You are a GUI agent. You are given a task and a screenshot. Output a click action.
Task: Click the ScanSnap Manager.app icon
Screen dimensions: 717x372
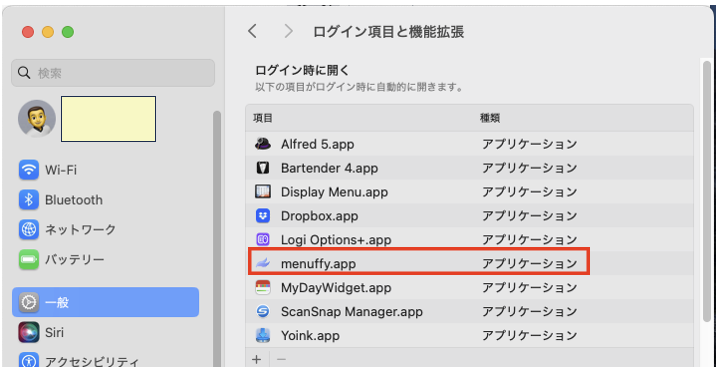[x=263, y=311]
